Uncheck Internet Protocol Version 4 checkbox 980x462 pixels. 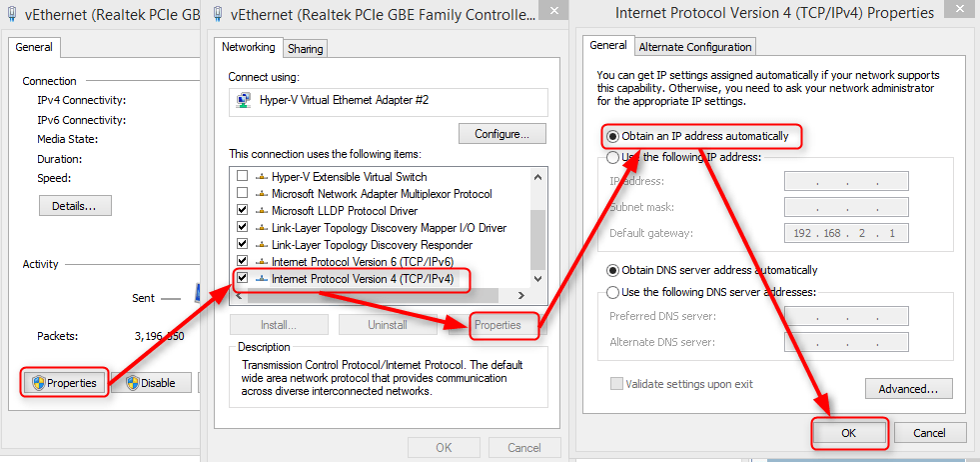[242, 279]
